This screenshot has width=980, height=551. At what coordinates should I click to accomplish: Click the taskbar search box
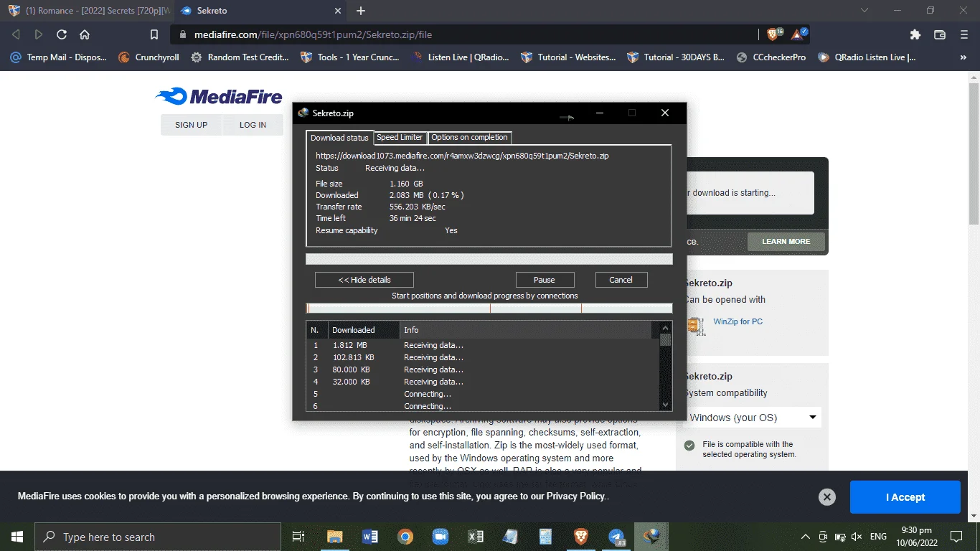[157, 537]
